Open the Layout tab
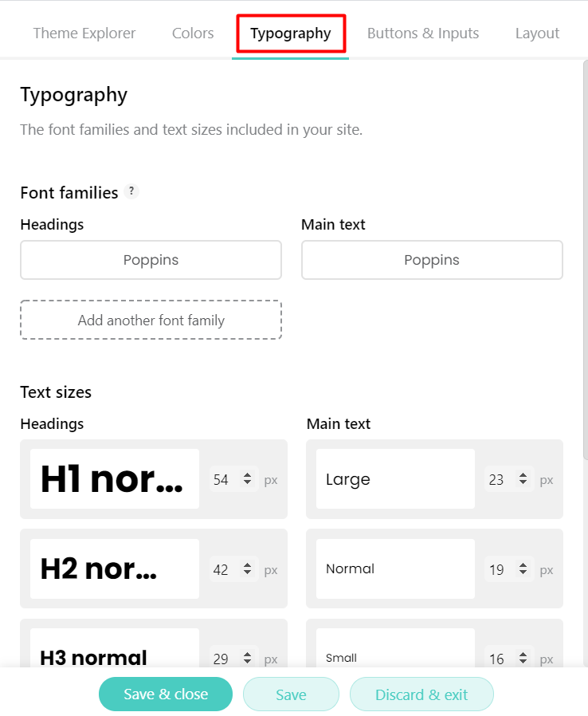 (537, 33)
